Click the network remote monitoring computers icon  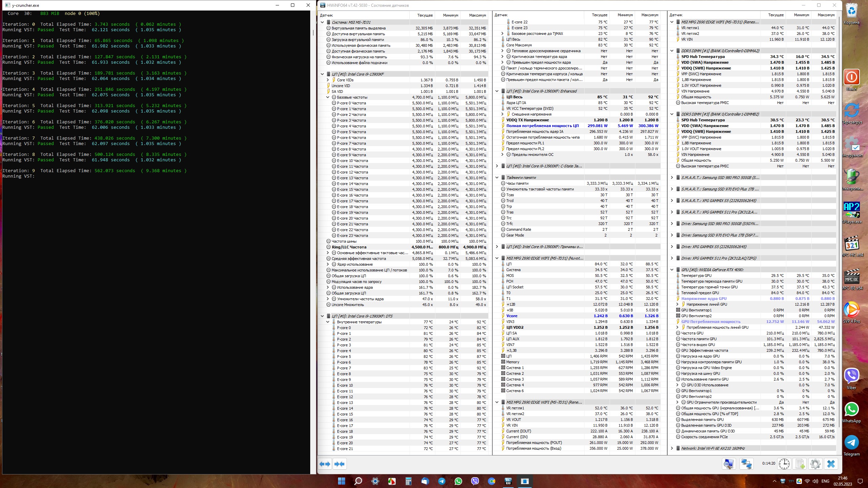tap(746, 464)
